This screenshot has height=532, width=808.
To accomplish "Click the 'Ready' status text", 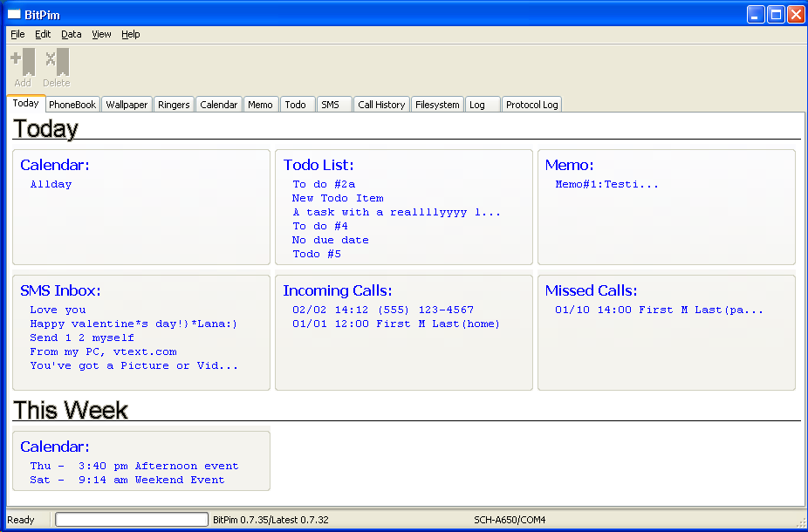I will (x=21, y=520).
